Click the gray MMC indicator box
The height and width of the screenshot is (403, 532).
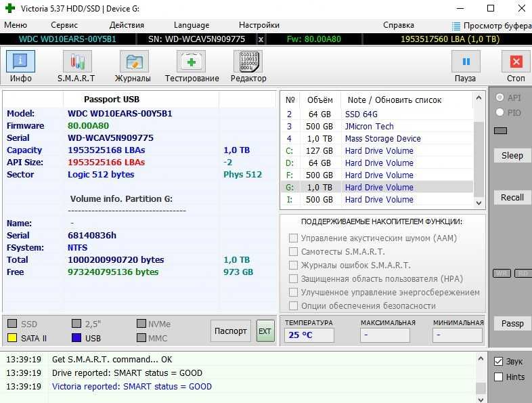[141, 337]
